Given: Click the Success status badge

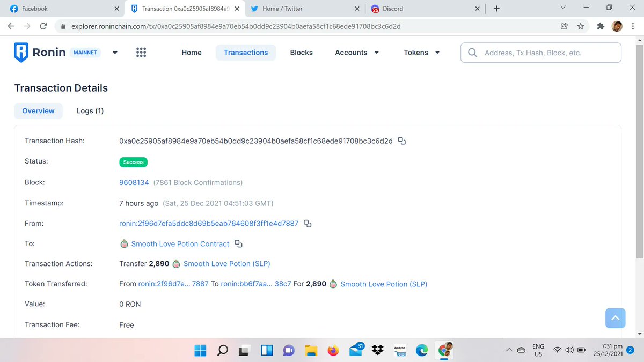Looking at the screenshot, I should click(133, 162).
